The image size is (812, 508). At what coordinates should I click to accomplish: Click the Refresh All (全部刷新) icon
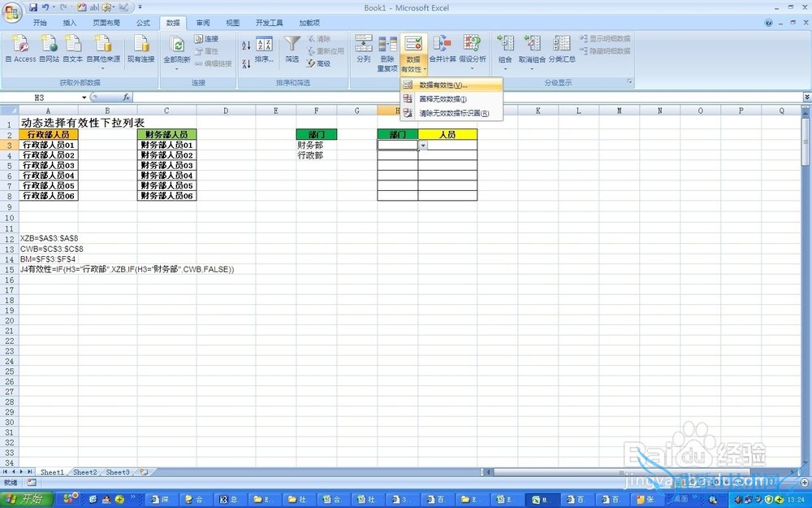point(176,45)
